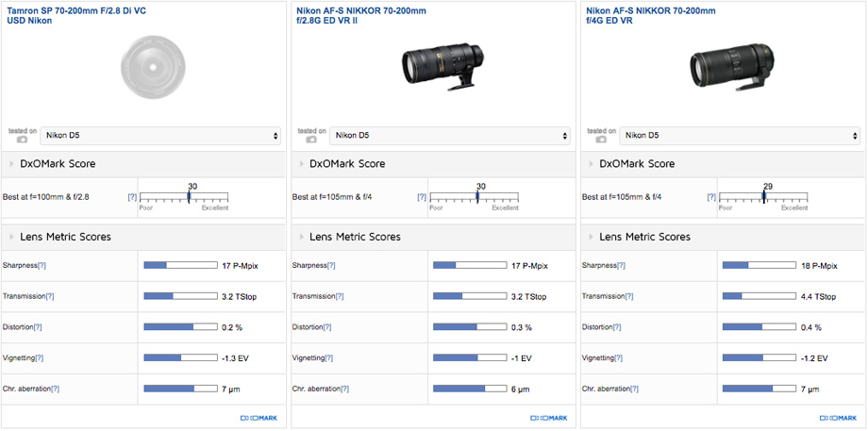Open the camera dropdown for the Tamron lens

click(160, 136)
